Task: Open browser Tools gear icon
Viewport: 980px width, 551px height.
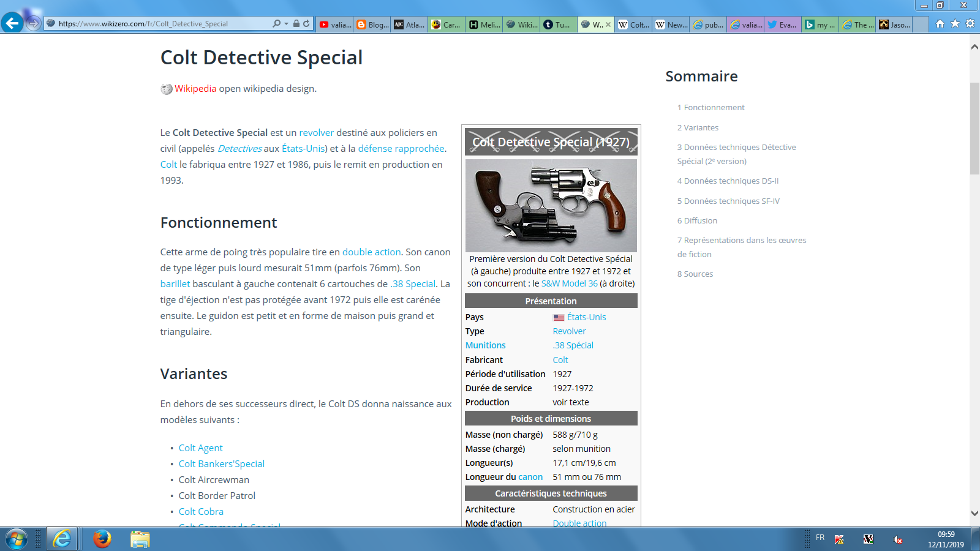Action: (x=970, y=24)
